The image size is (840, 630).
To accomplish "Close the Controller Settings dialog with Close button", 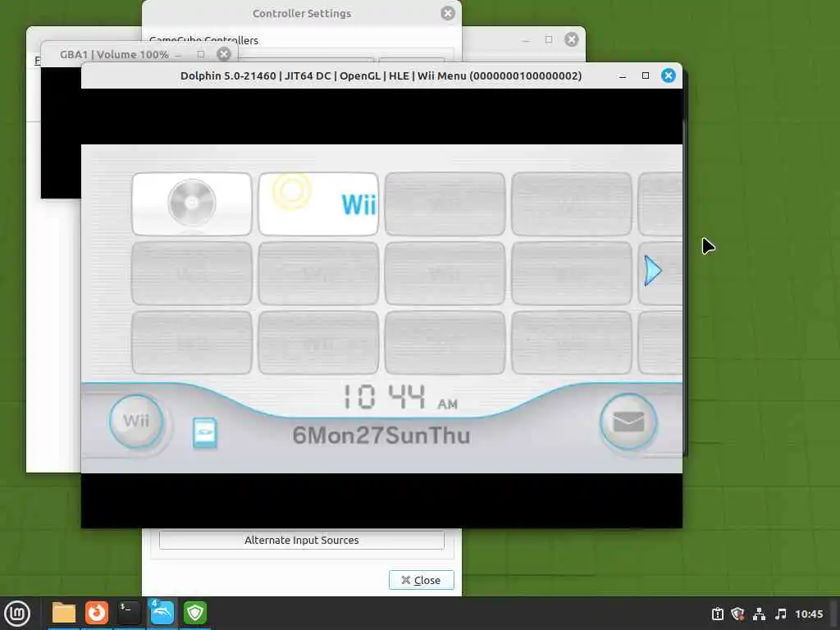I will (x=421, y=580).
